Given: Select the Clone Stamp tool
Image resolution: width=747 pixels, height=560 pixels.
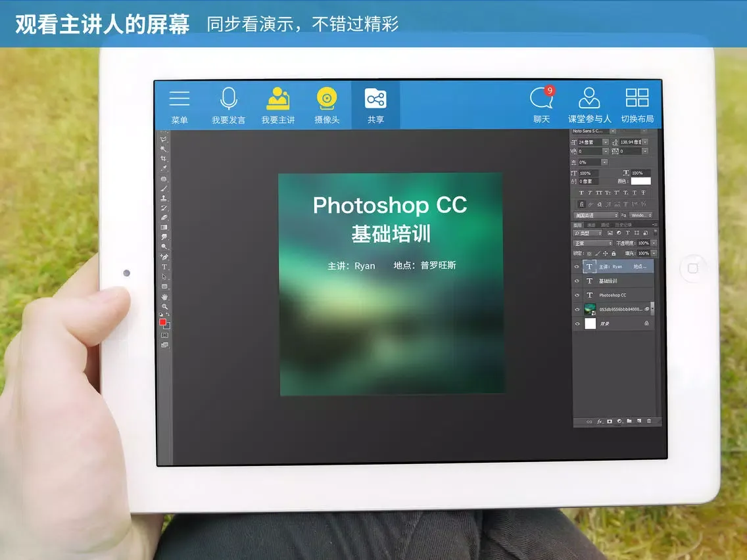Looking at the screenshot, I should [x=163, y=198].
